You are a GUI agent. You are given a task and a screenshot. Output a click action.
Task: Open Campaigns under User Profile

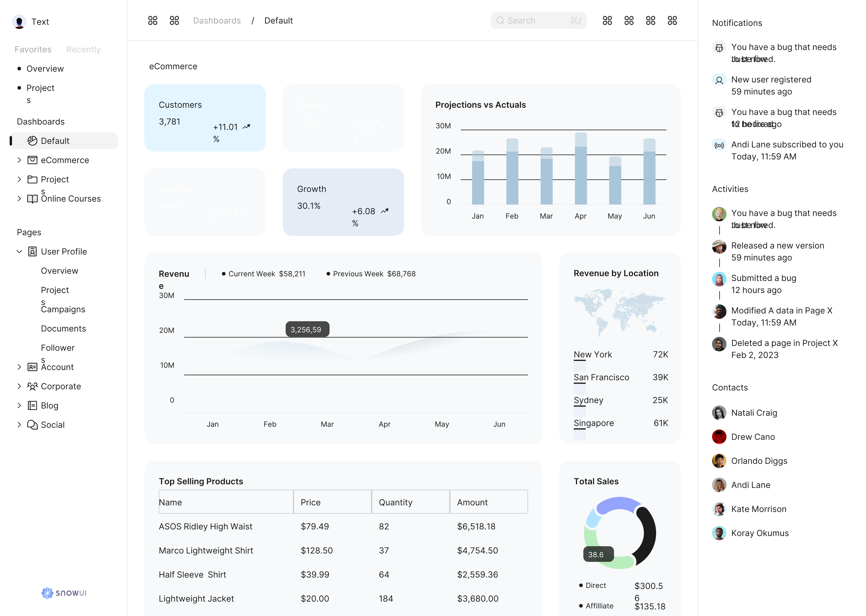63,310
